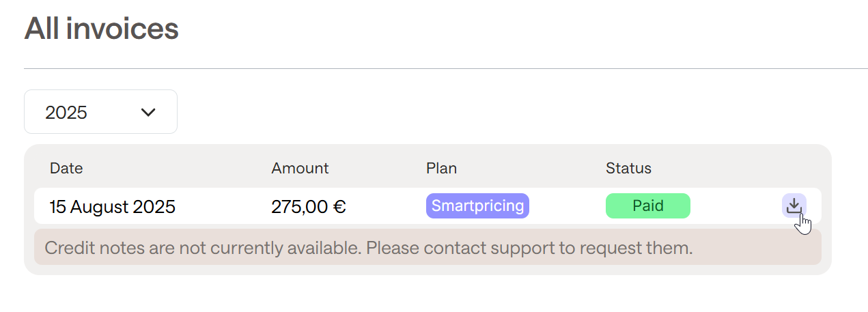
Task: Expand the year selector chevron arrow
Action: tap(148, 112)
